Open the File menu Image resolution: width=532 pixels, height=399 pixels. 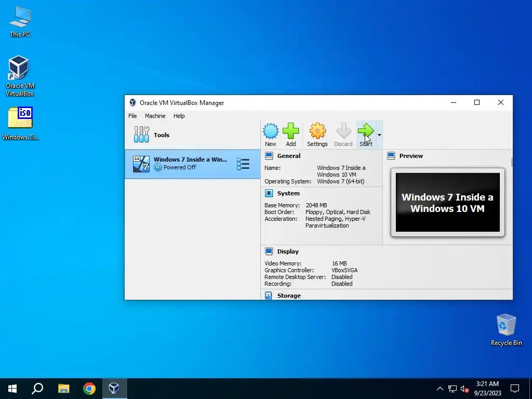(132, 116)
